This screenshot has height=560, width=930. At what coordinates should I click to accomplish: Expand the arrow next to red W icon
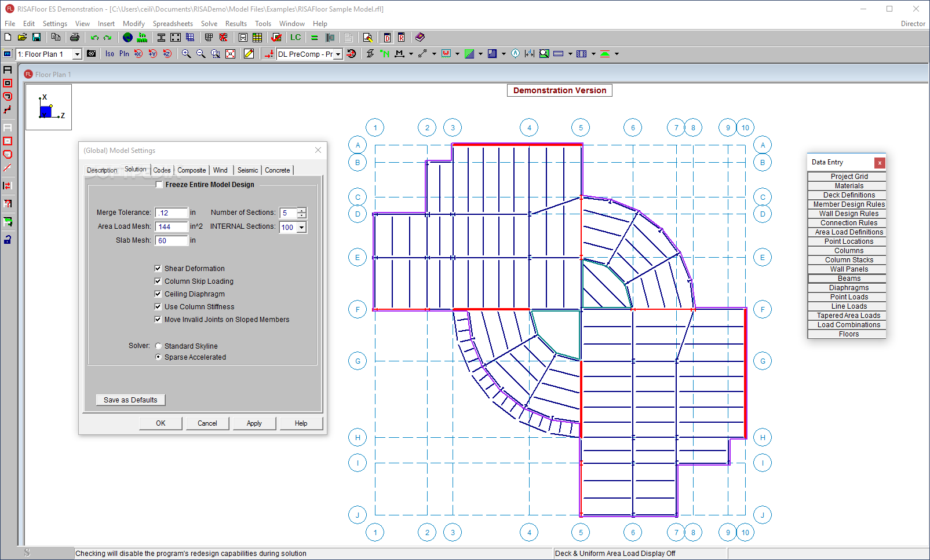tap(457, 54)
